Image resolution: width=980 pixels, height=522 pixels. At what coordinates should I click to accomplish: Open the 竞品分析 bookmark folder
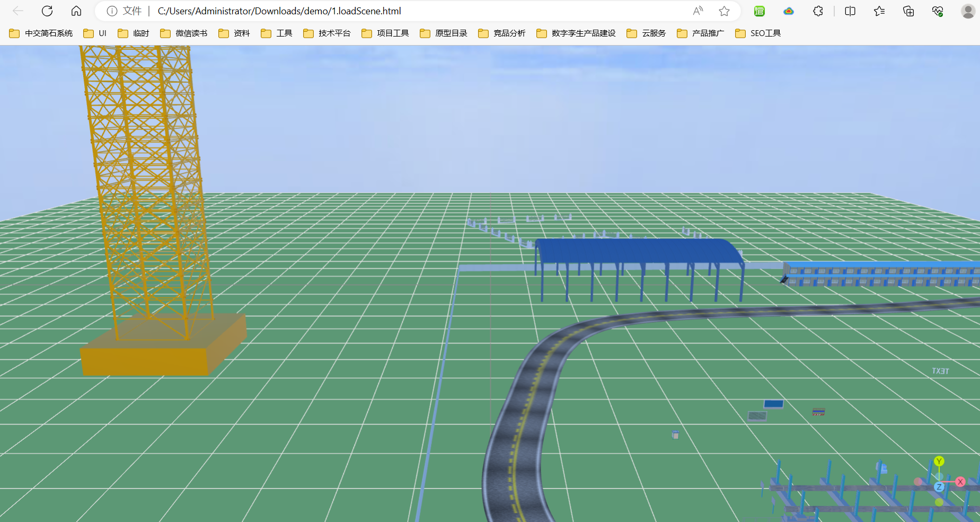[x=502, y=33]
